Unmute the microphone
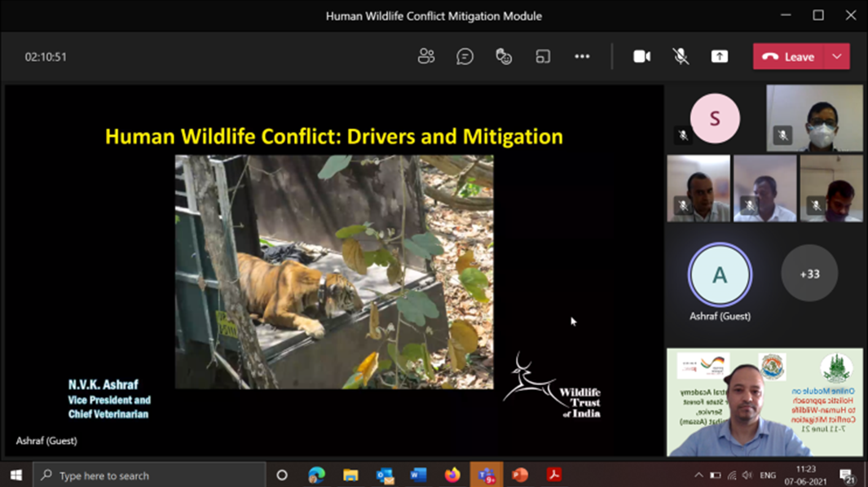The image size is (868, 487). [x=681, y=57]
